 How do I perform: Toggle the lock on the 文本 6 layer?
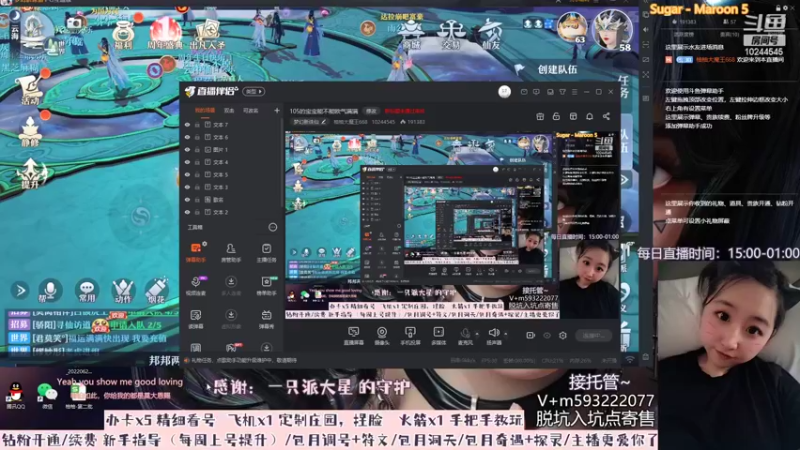(197, 137)
